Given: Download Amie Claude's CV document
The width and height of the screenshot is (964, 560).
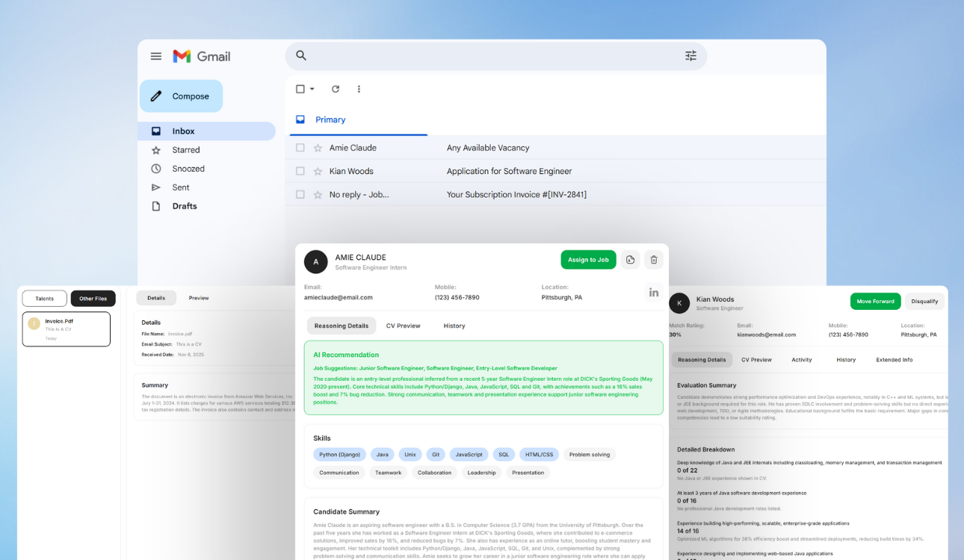Looking at the screenshot, I should [x=629, y=259].
